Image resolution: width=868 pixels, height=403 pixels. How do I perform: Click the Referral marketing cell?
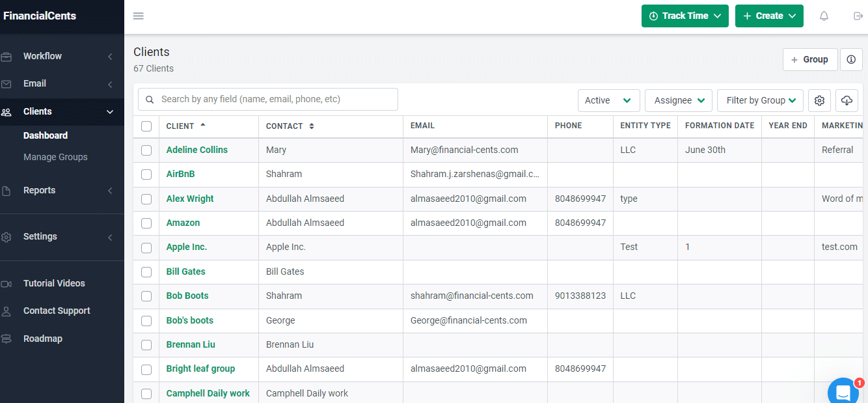[837, 150]
